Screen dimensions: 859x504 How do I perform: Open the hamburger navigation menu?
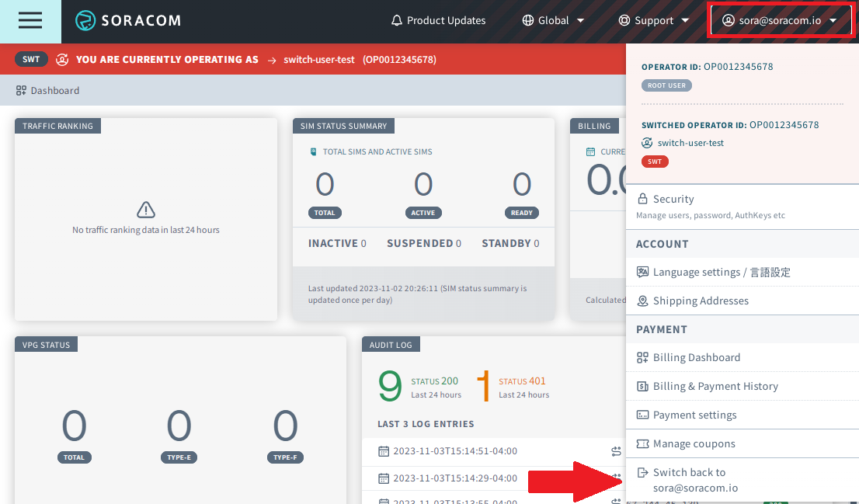click(30, 21)
